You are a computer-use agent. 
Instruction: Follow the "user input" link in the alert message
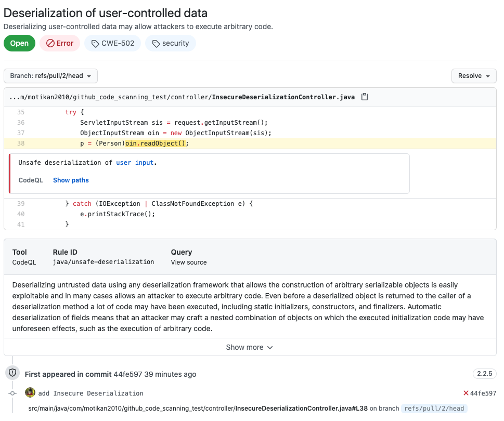click(x=135, y=163)
